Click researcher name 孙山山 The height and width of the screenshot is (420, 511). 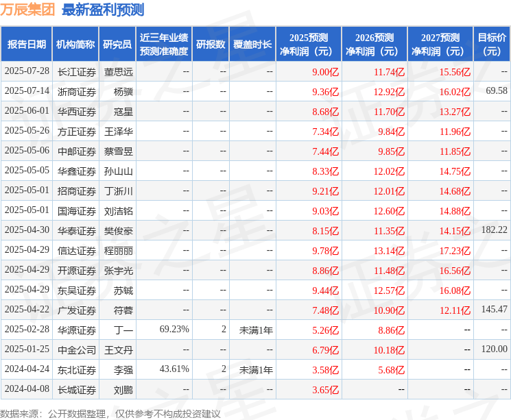[119, 171]
